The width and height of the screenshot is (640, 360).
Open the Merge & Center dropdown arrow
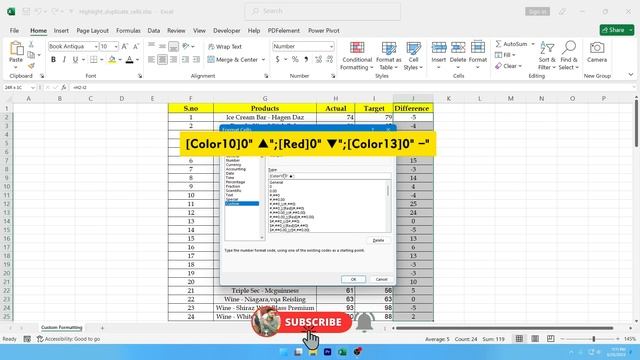(263, 60)
